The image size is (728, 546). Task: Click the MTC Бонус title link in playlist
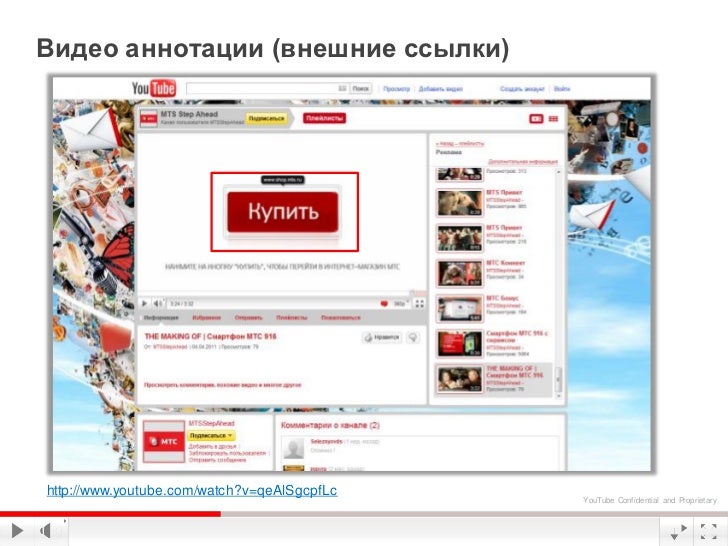click(502, 298)
